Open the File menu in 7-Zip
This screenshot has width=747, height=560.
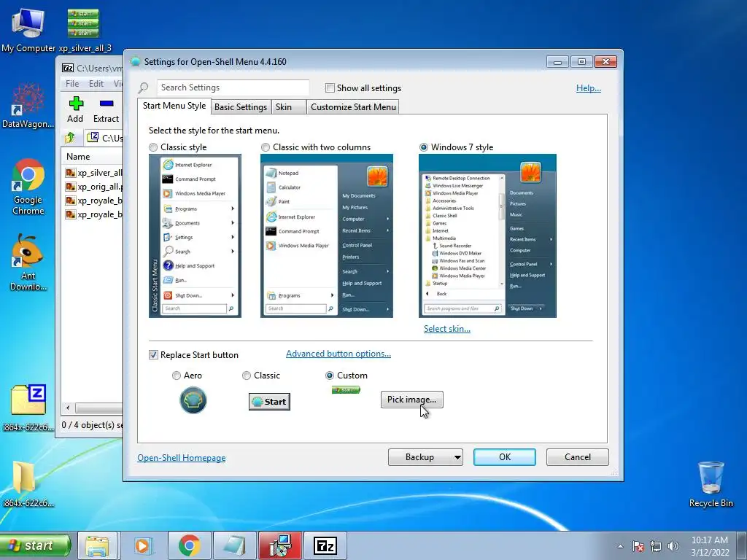tap(72, 83)
